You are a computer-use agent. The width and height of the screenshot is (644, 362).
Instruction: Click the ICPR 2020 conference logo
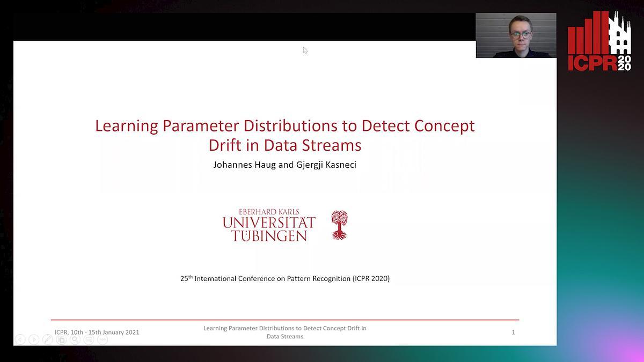coord(599,41)
